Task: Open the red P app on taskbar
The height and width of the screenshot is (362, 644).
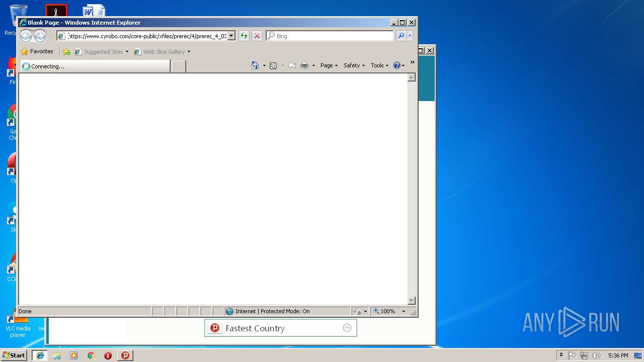Action: point(125,355)
